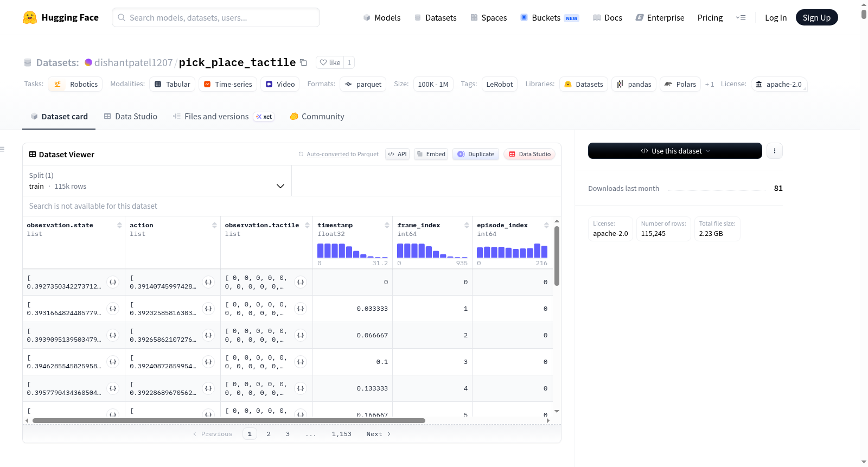Open the API button in Dataset Viewer

pyautogui.click(x=397, y=154)
